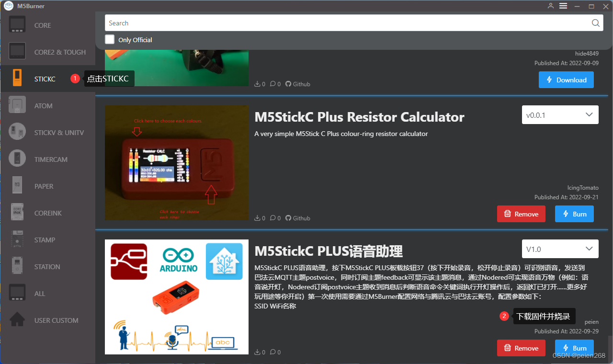613x364 pixels.
Task: Click Published At: 2022-09-29 text
Action: pyautogui.click(x=567, y=331)
